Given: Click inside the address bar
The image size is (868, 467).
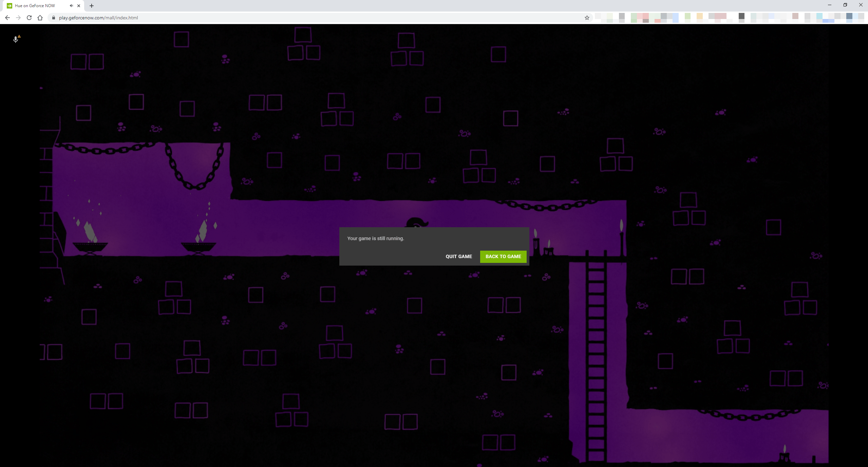Looking at the screenshot, I should pyautogui.click(x=204, y=18).
